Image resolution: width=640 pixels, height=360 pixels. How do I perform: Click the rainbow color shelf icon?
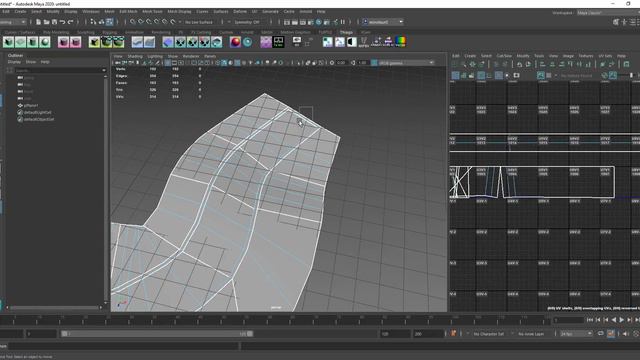click(400, 41)
